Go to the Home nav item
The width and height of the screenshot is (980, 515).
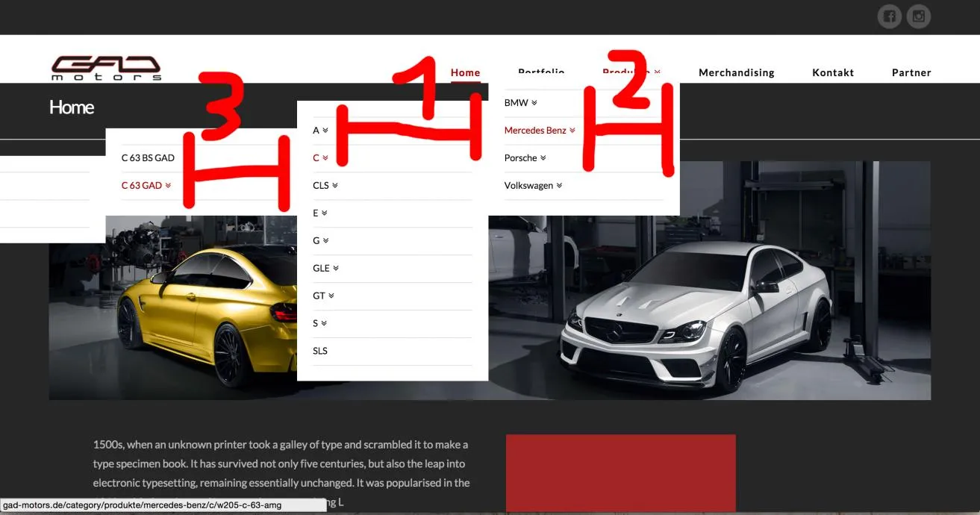[465, 72]
